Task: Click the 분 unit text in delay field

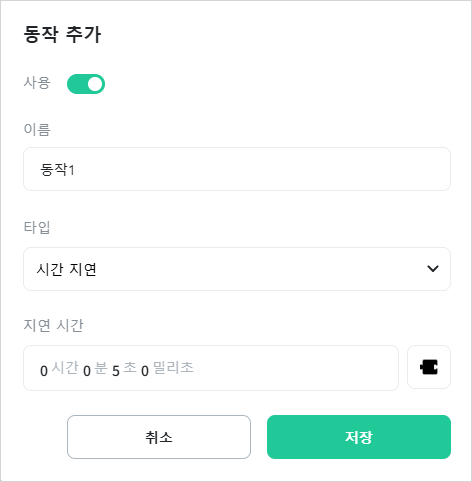Action: (x=101, y=368)
